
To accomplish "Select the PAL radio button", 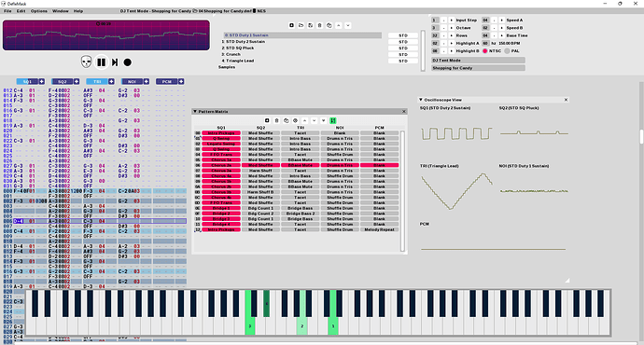I will tap(507, 51).
